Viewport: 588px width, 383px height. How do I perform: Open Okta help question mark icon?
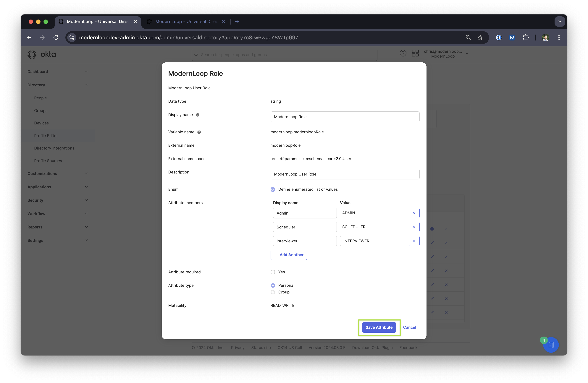[x=403, y=53]
